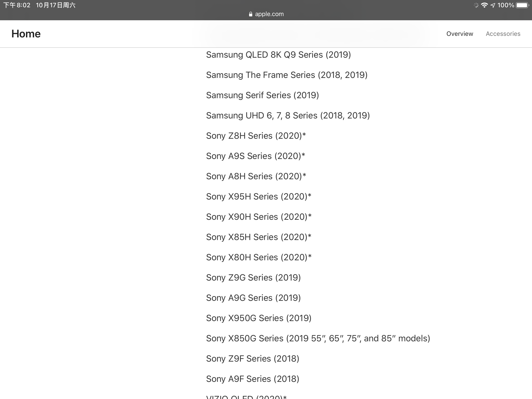The height and width of the screenshot is (399, 532).
Task: Tap the apple.com address bar
Action: [x=269, y=14]
